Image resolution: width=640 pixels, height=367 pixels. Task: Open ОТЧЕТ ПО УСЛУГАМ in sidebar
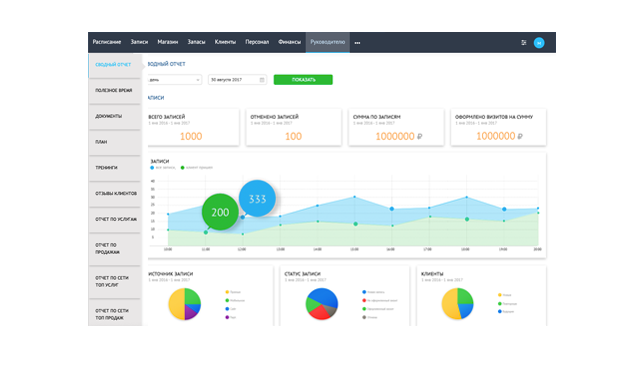coord(115,219)
